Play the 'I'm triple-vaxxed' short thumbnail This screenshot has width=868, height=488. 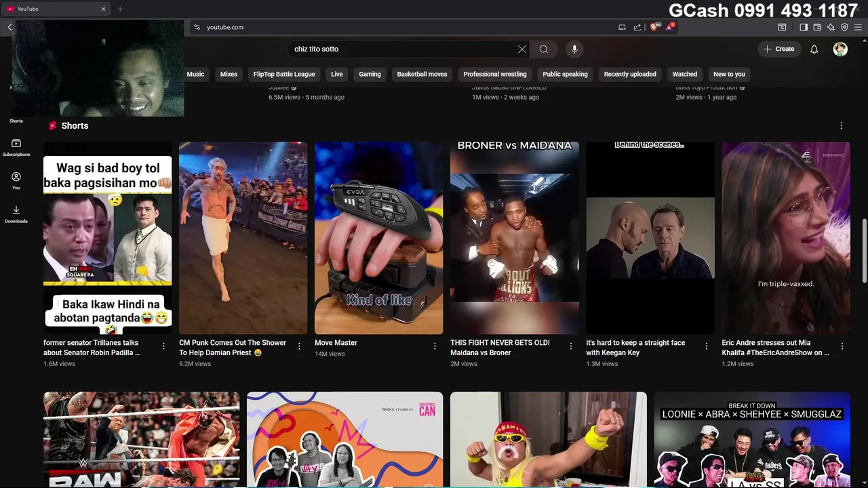pos(785,238)
